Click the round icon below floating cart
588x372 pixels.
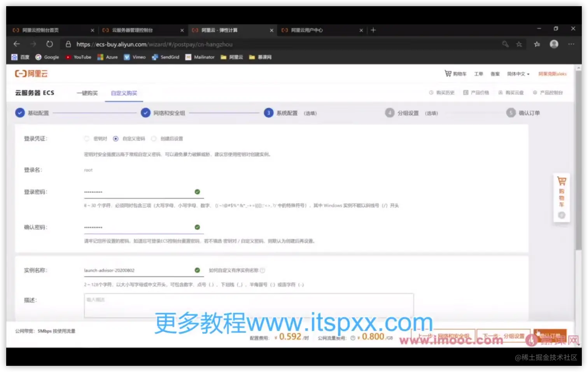[x=562, y=215]
